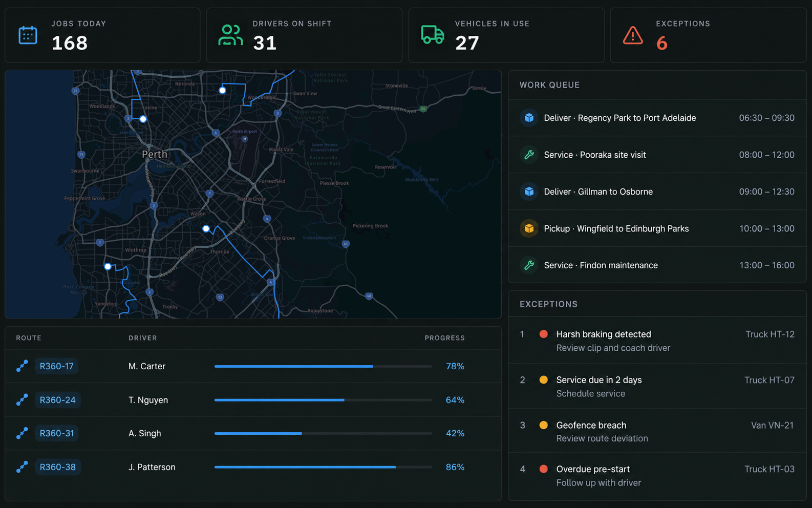812x508 pixels.
Task: Click the Jobs Today value 168
Action: (x=70, y=43)
